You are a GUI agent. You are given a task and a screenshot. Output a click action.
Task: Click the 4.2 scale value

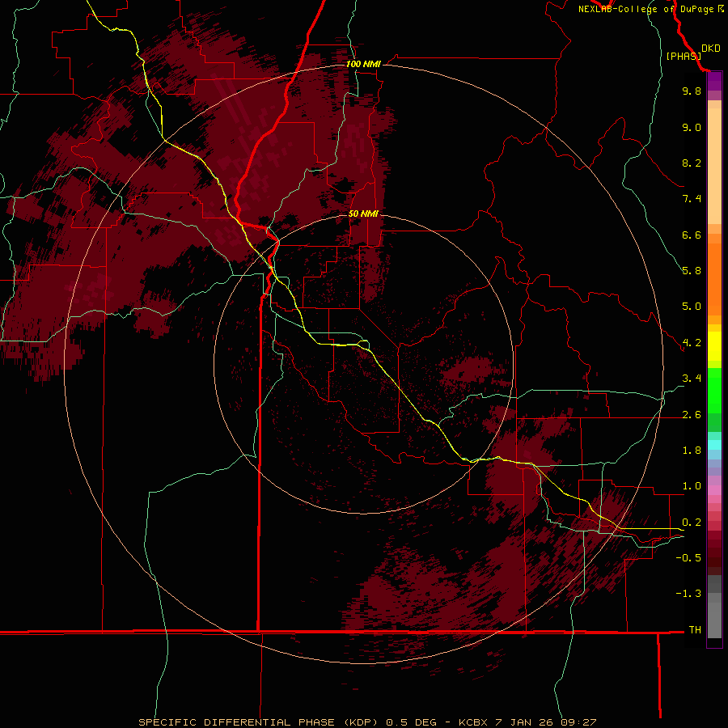click(x=692, y=343)
